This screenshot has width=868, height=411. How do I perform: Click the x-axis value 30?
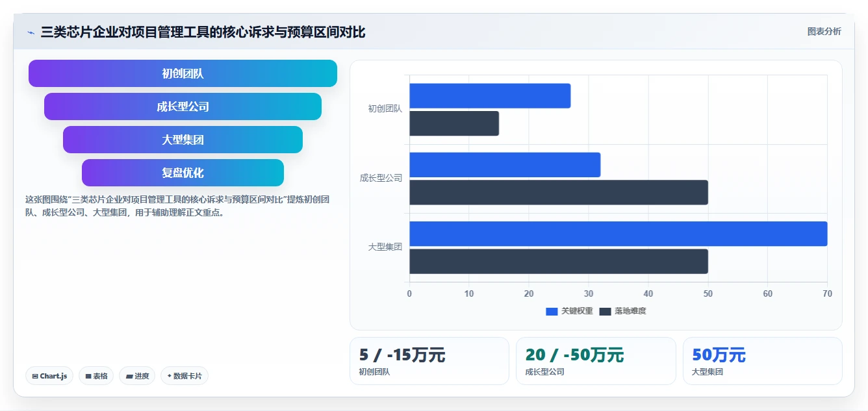[589, 293]
